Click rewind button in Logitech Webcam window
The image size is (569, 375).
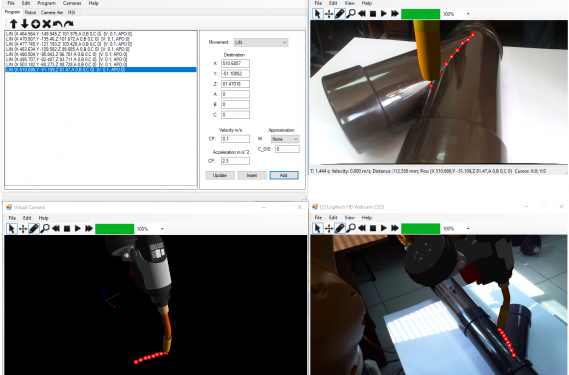(362, 228)
